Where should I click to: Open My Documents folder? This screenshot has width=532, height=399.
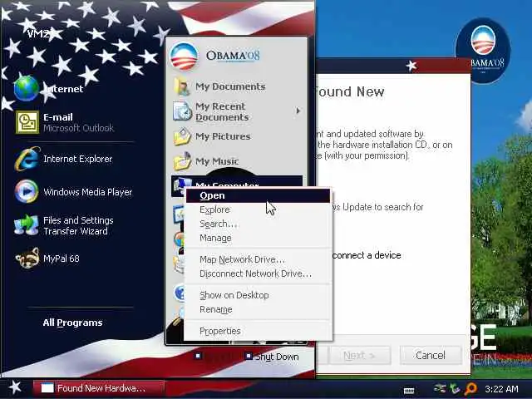219,86
